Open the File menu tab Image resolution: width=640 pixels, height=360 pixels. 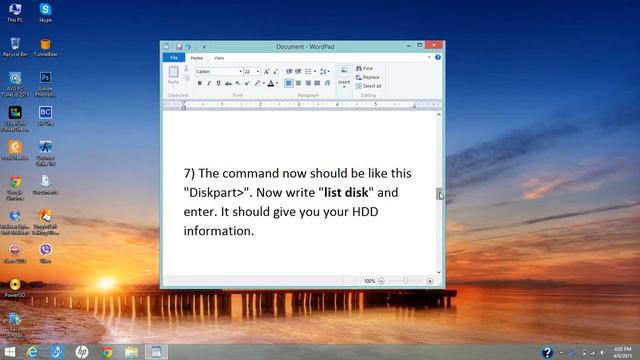pyautogui.click(x=174, y=58)
